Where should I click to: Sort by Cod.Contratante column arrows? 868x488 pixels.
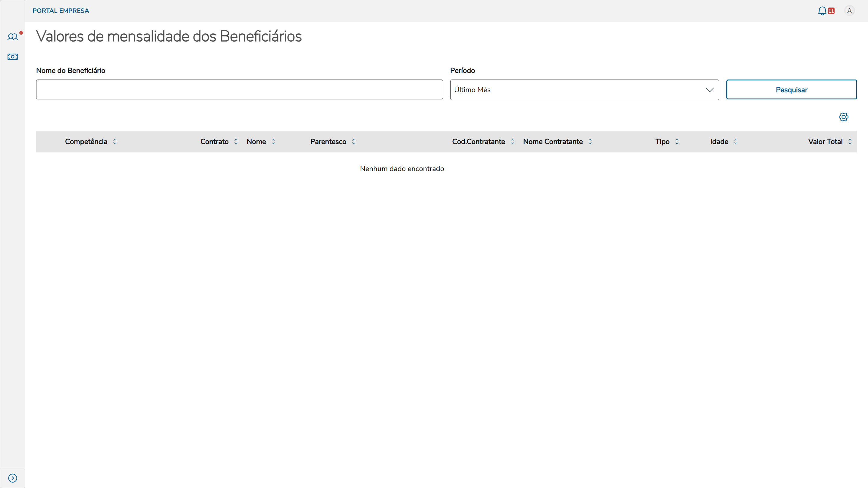point(512,142)
